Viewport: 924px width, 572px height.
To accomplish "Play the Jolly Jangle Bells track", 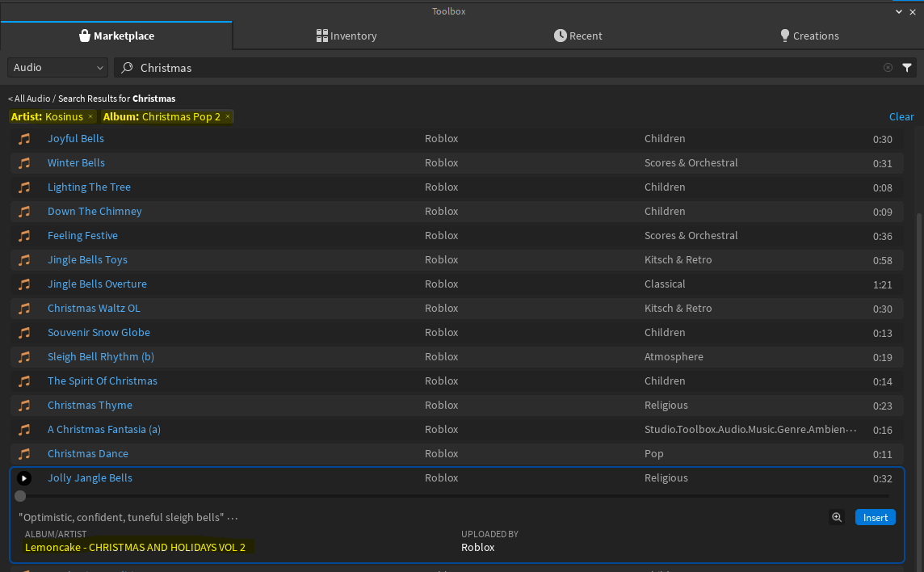I will pos(24,477).
